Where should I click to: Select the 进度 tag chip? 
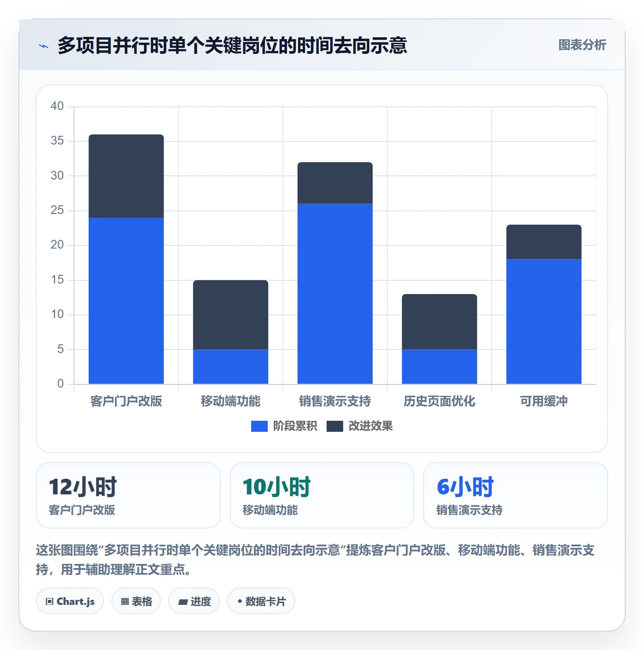(194, 601)
